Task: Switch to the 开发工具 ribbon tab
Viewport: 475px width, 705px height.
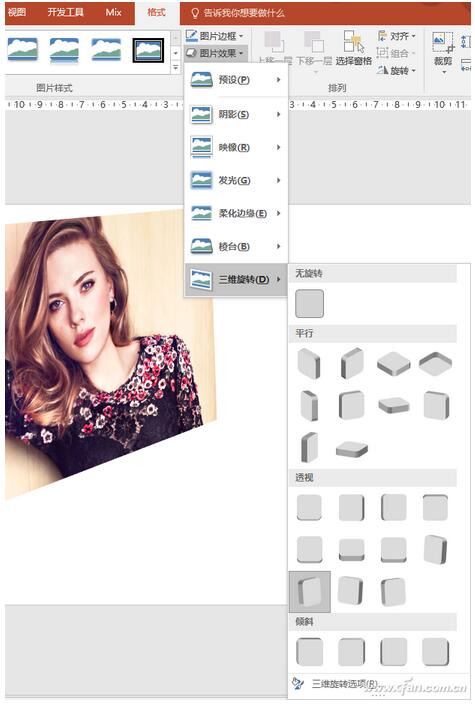Action: pos(66,12)
